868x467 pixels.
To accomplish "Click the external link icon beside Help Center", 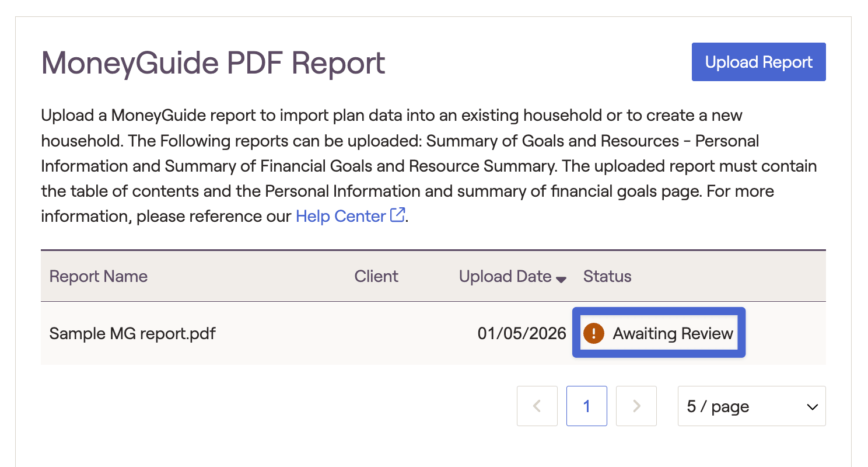I will click(398, 215).
